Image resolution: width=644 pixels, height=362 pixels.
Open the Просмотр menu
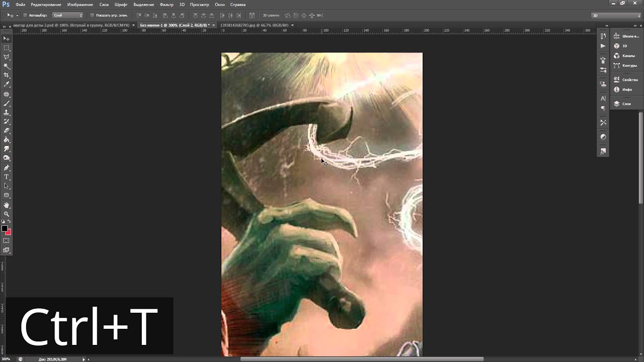click(200, 5)
